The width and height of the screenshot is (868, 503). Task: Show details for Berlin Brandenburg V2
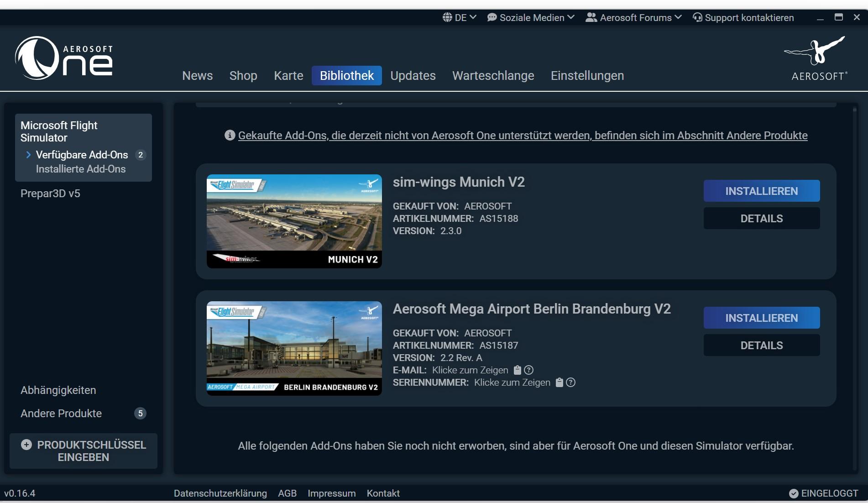coord(762,345)
